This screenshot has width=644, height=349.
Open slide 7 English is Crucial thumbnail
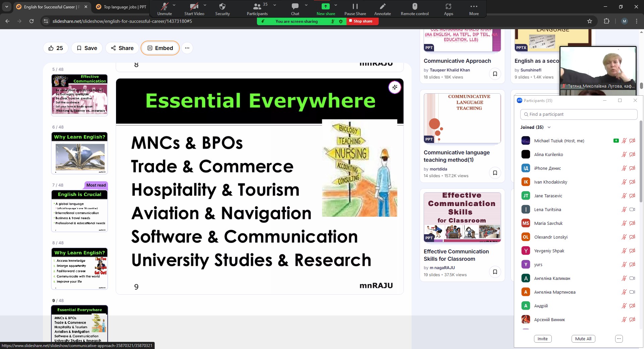79,211
